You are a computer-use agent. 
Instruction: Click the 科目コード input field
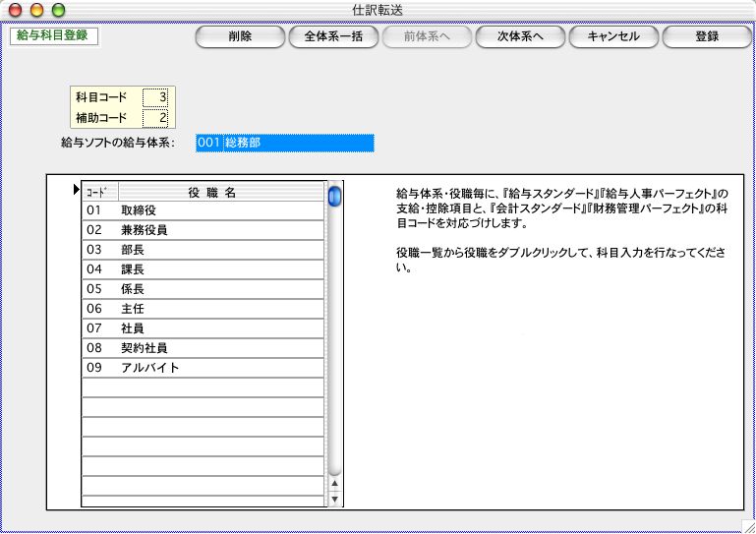coord(155,97)
